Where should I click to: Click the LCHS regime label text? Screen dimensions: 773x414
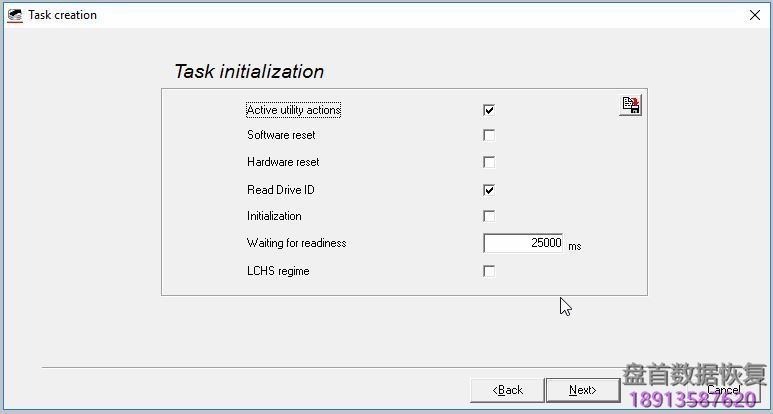click(x=278, y=271)
